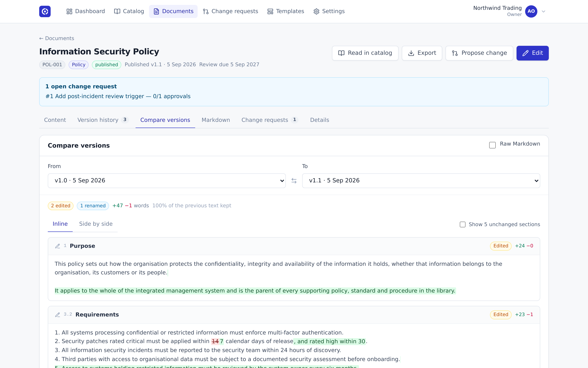The width and height of the screenshot is (588, 368).
Task: Click pencil icon beside Requirements section
Action: click(58, 315)
